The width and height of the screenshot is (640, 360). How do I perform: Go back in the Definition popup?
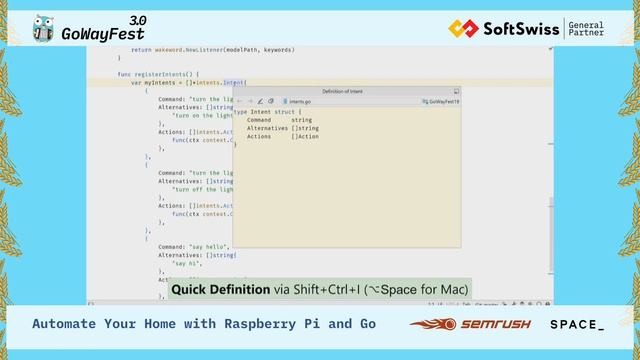click(240, 101)
